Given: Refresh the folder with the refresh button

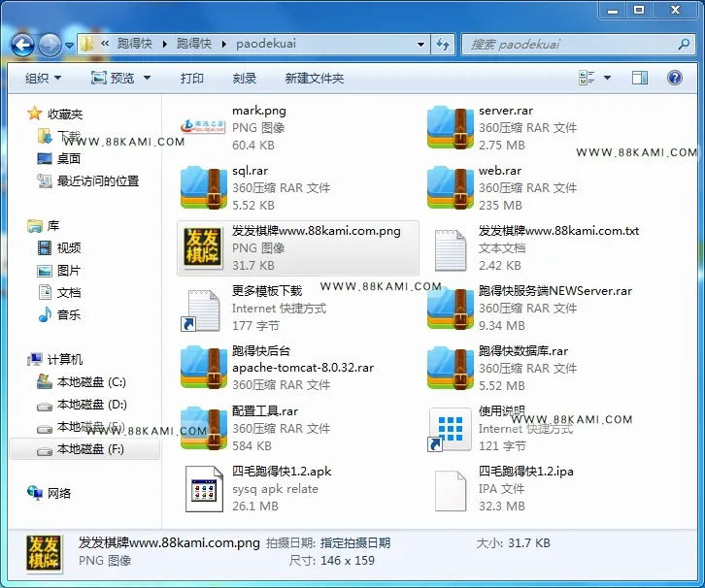Looking at the screenshot, I should pyautogui.click(x=443, y=44).
